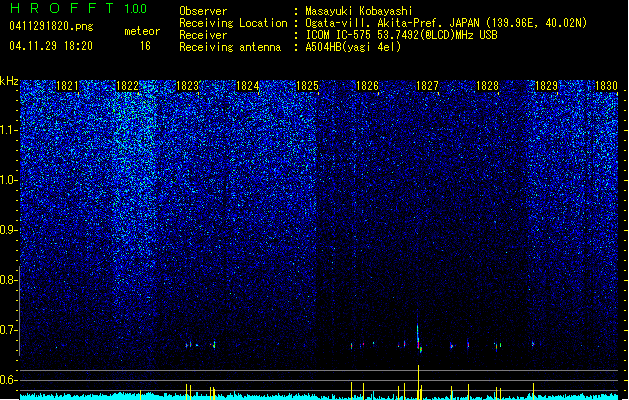Click the meteor count value 16
Image resolution: width=629 pixels, height=400 pixels.
point(145,46)
